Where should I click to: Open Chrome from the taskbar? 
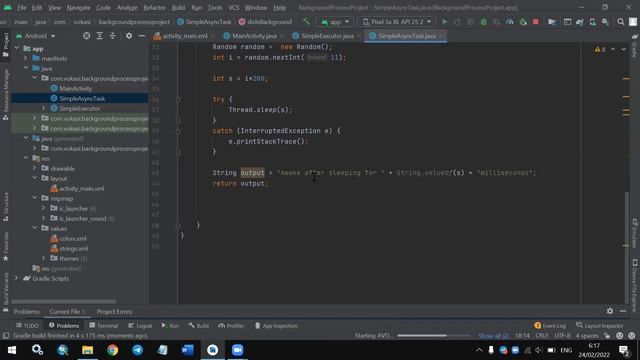tap(112, 350)
